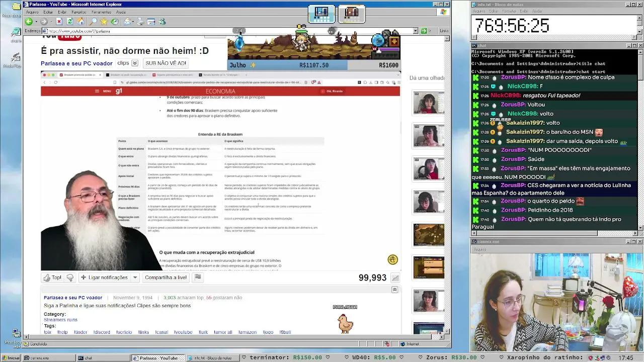644x362 pixels.
Task: Open the Back button history dropdown arrow
Action: [x=35, y=22]
